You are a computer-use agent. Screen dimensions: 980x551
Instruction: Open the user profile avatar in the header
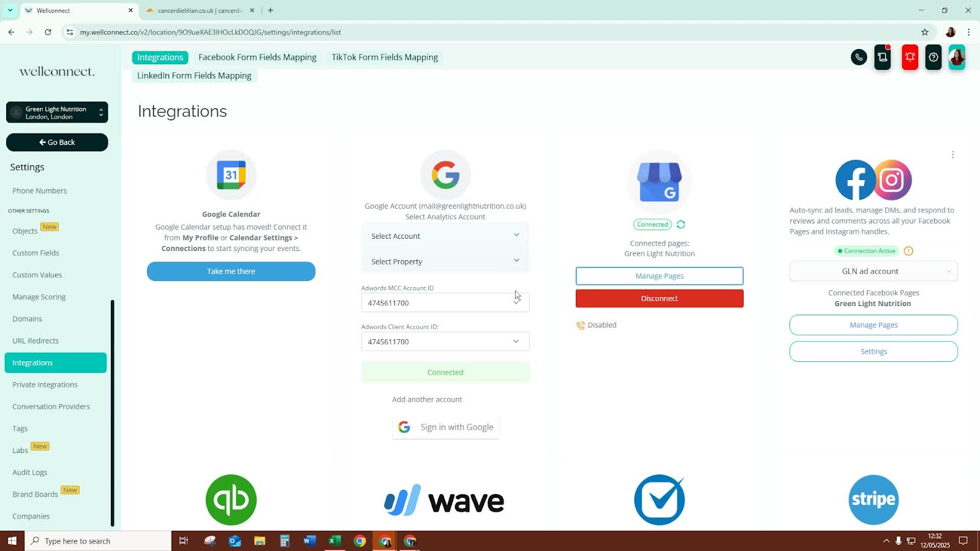click(957, 58)
